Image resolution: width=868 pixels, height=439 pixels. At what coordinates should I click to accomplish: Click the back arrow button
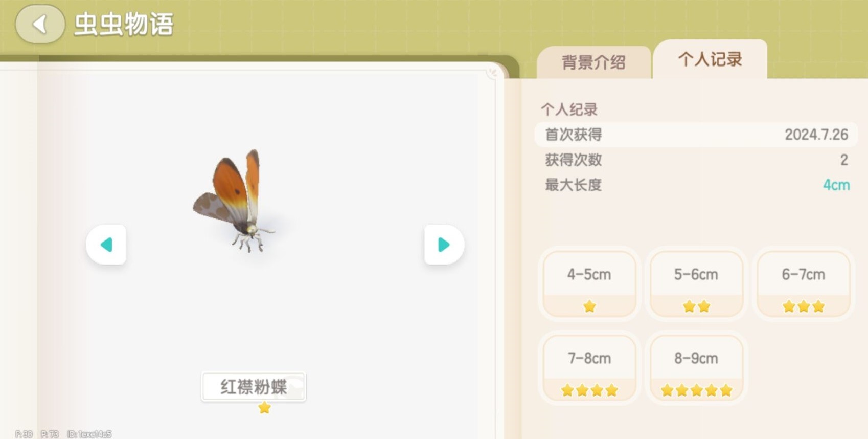click(40, 24)
